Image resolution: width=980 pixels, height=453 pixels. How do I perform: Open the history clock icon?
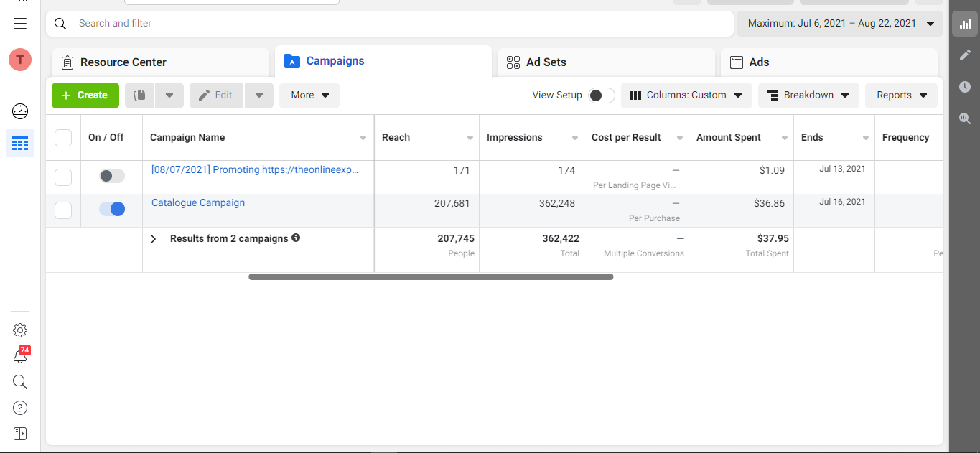point(965,87)
